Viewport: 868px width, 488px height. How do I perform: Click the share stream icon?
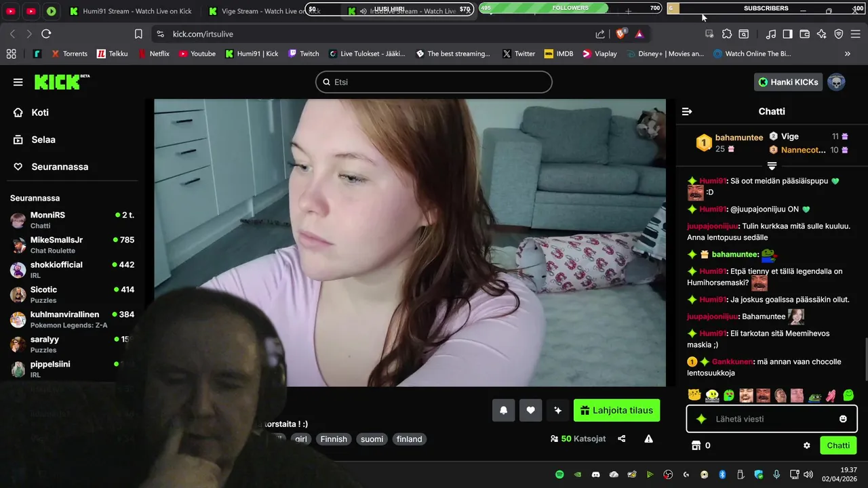pyautogui.click(x=622, y=439)
